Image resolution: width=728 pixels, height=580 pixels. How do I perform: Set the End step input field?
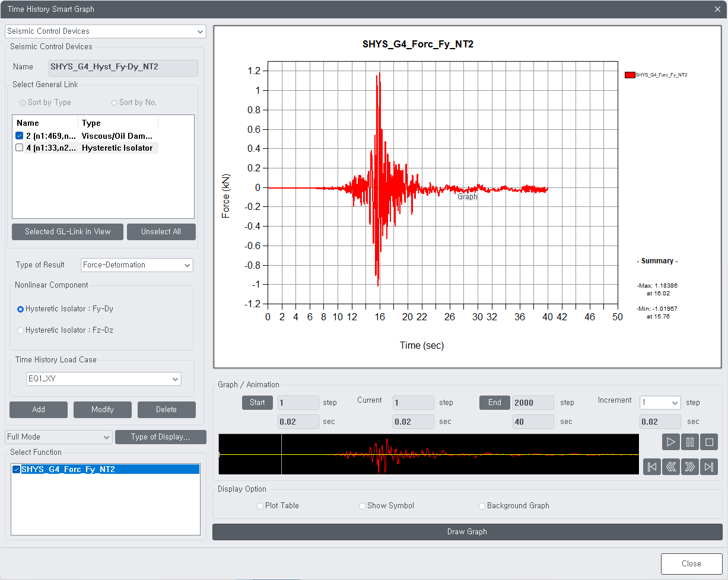[x=533, y=402]
